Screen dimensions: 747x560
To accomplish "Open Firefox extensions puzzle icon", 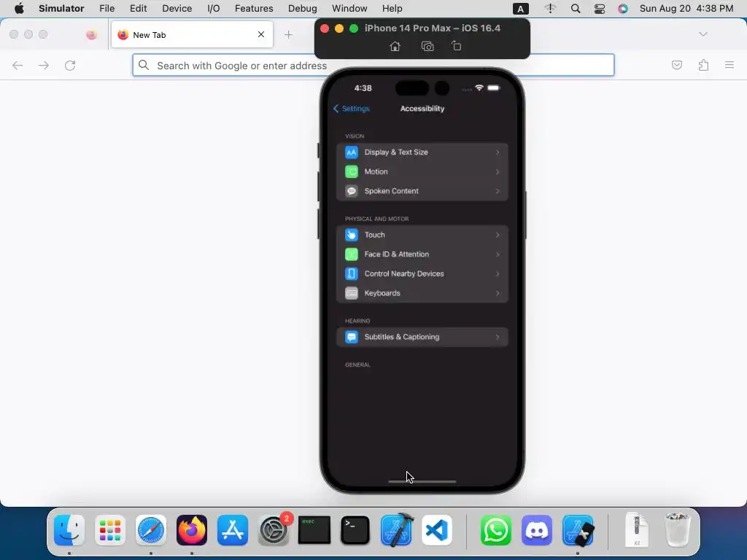I will (703, 65).
